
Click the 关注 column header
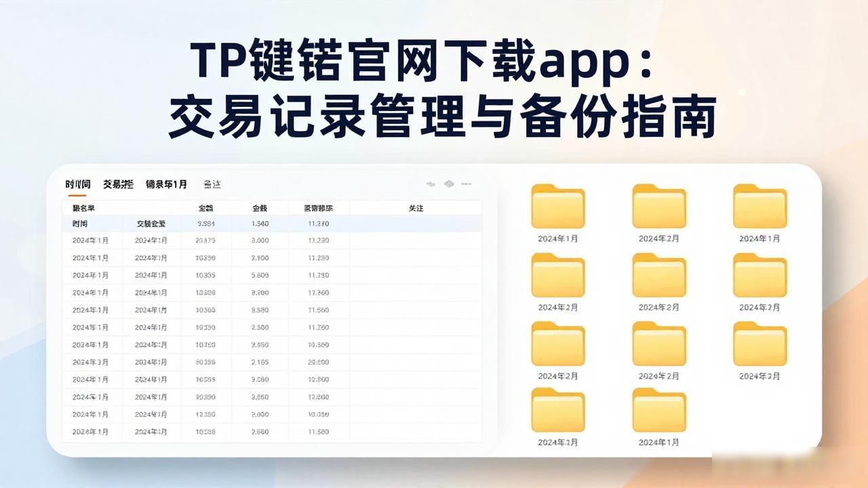(x=416, y=208)
